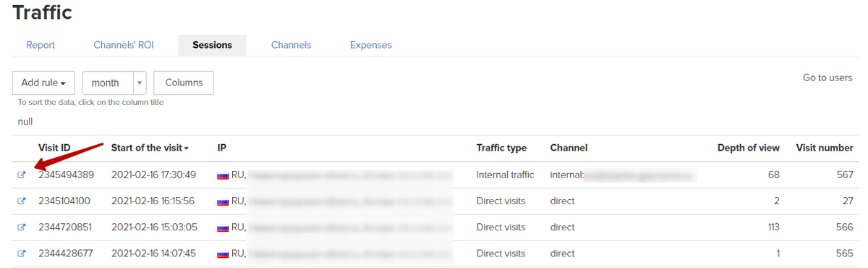Open the Expenses tab
Viewport: 868px width, 268px height.
(x=371, y=45)
